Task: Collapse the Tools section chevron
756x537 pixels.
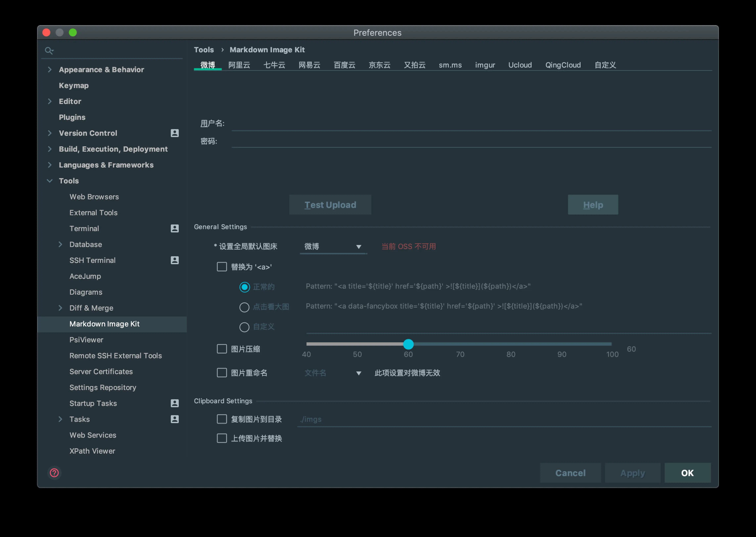Action: point(50,181)
